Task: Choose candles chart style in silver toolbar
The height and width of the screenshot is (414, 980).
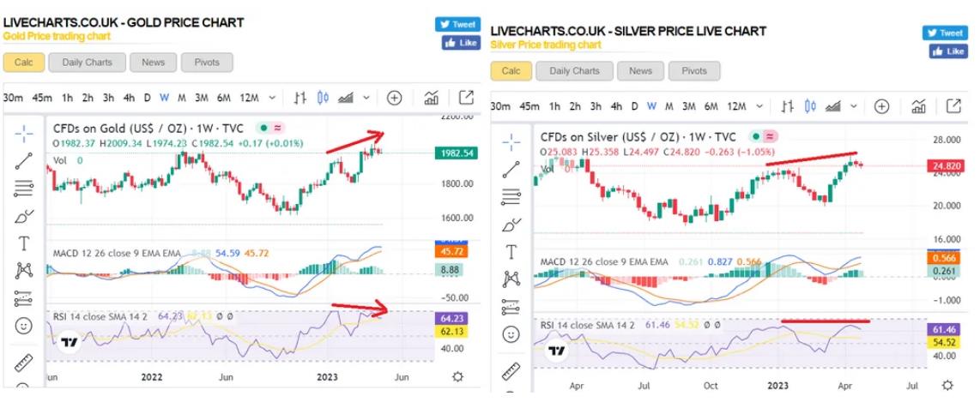Action: 811,106
